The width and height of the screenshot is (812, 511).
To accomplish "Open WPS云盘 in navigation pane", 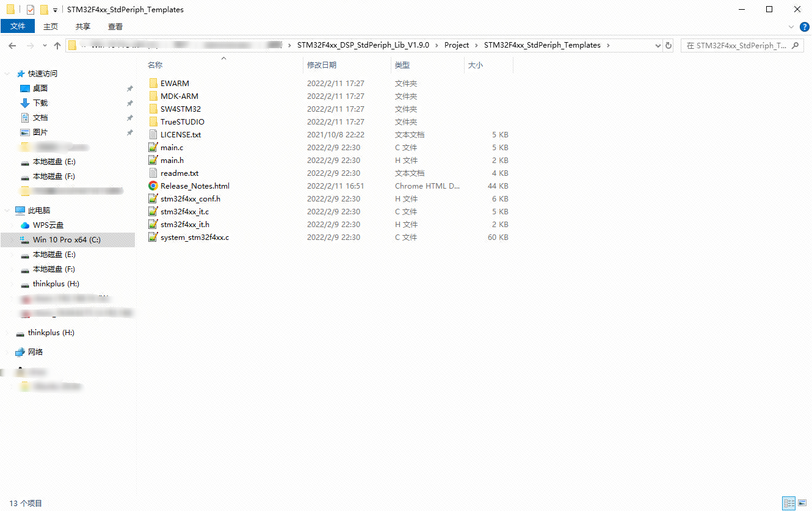I will pos(48,225).
